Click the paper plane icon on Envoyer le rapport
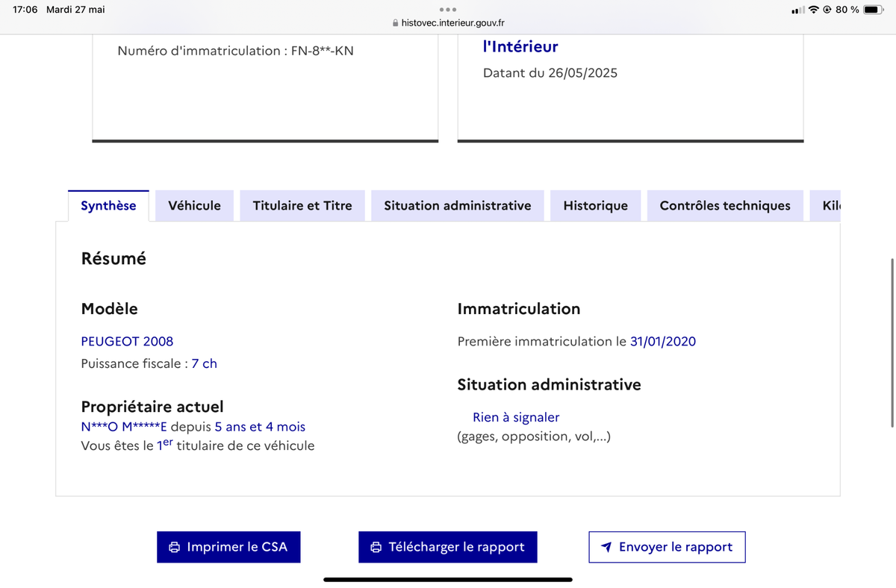Image resolution: width=896 pixels, height=588 pixels. tap(606, 547)
